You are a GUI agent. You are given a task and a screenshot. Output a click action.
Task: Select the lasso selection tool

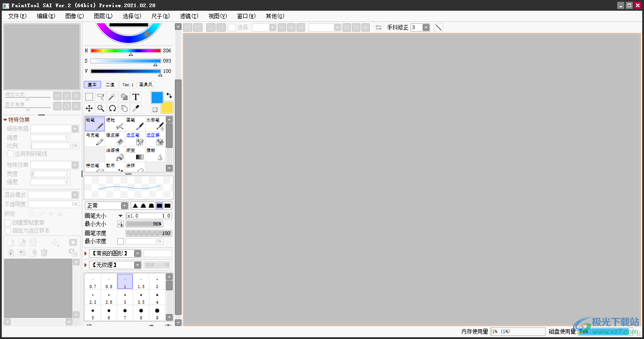pyautogui.click(x=101, y=96)
